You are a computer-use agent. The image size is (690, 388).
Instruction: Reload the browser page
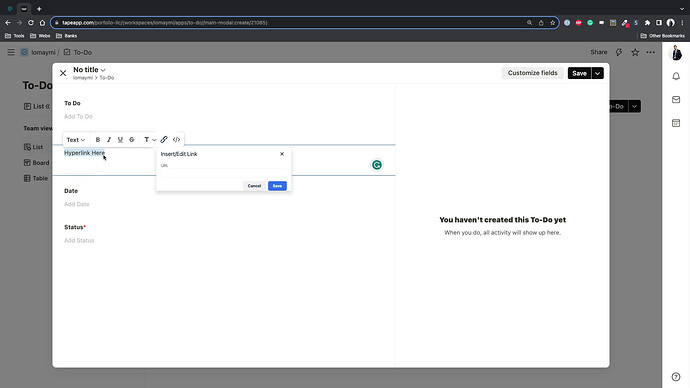pos(31,22)
